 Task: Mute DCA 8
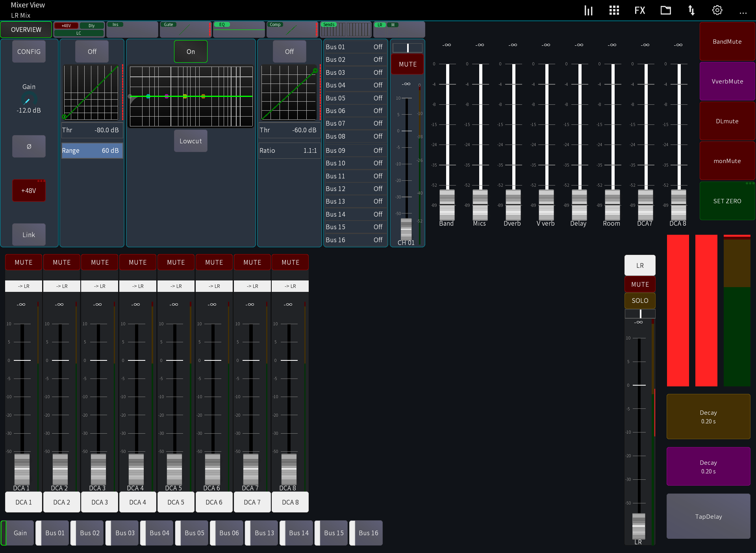[291, 262]
